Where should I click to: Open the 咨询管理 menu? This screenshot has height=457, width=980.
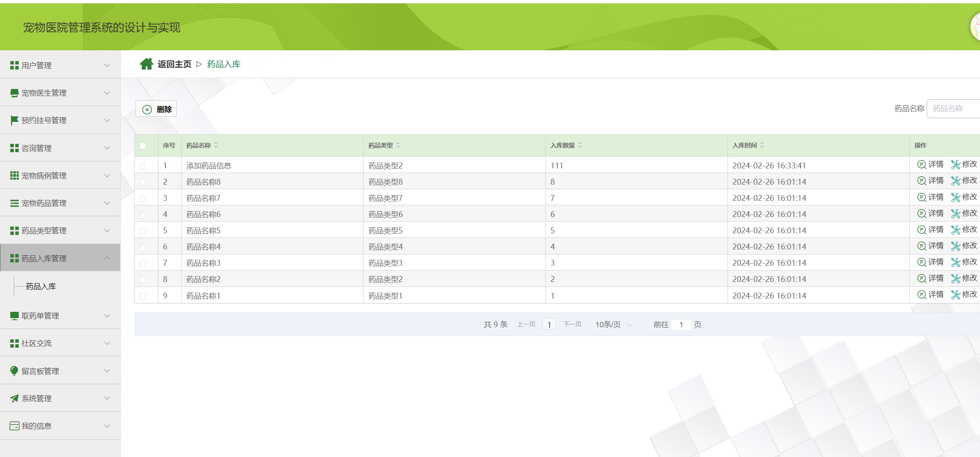coord(60,148)
